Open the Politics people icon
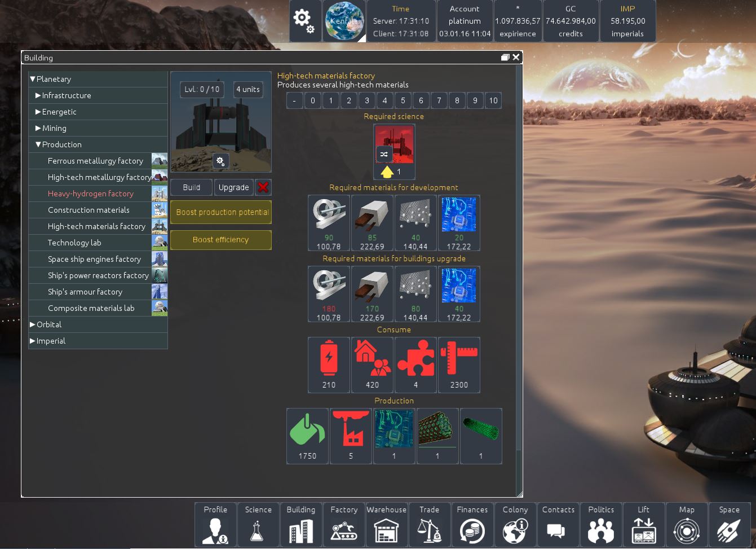The width and height of the screenshot is (756, 549). pyautogui.click(x=601, y=525)
